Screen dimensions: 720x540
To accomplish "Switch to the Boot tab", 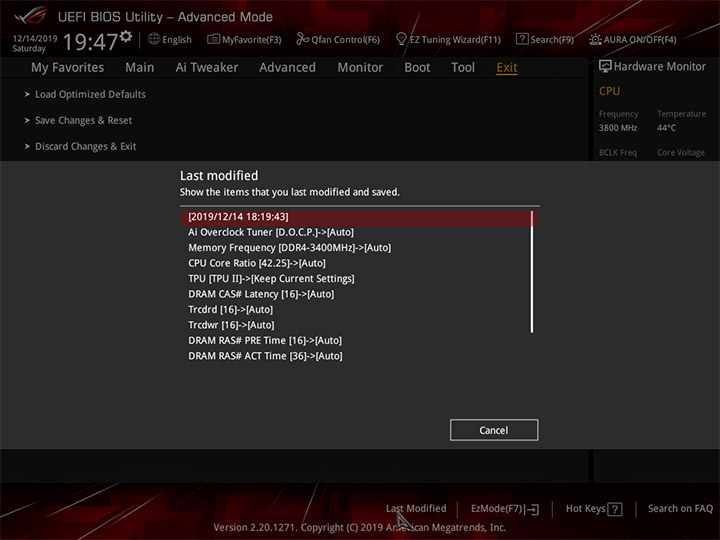I will [417, 68].
